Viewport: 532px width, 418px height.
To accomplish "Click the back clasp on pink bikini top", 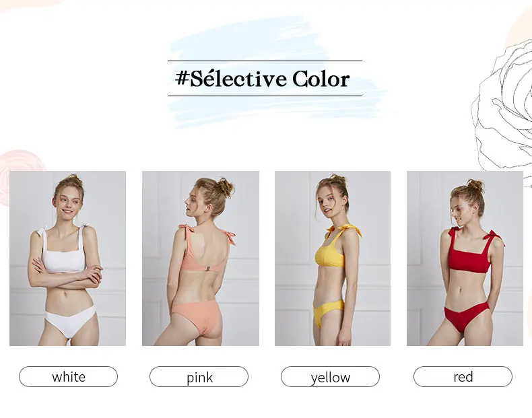I will tap(206, 269).
